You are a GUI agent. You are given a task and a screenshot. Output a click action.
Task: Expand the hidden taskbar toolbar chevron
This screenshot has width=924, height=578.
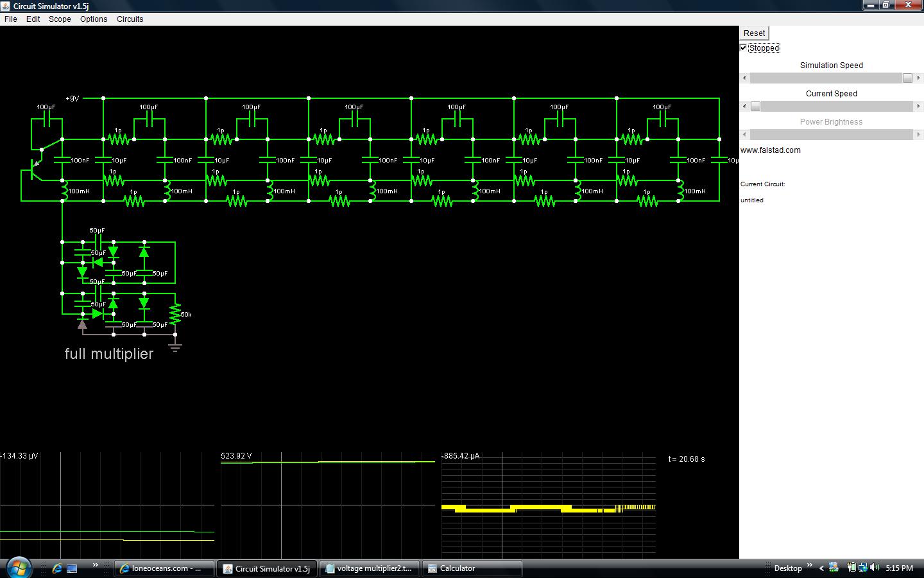point(96,565)
